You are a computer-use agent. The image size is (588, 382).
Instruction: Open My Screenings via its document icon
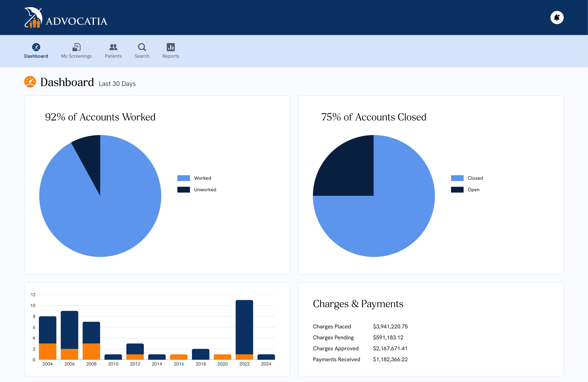point(76,47)
